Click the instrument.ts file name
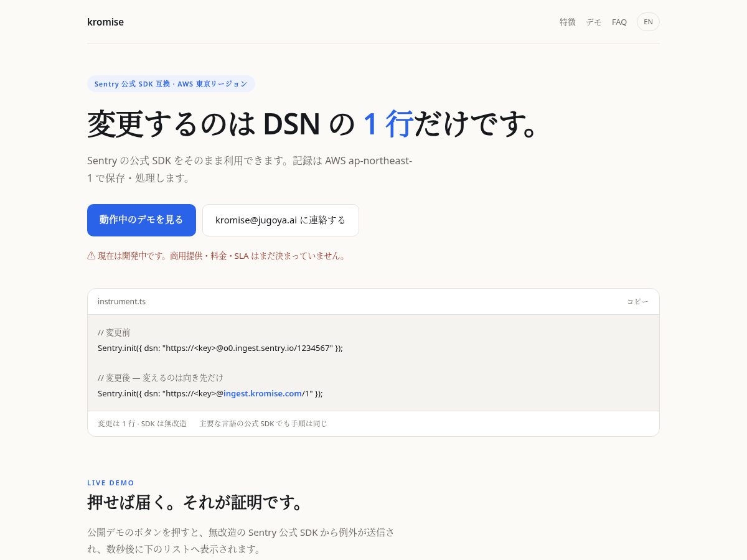Screen dimensions: 747x560 pos(121,301)
